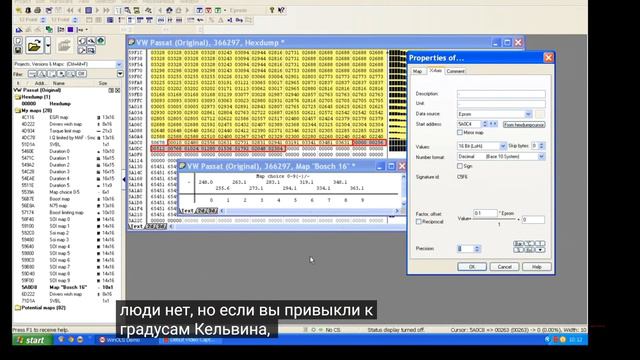This screenshot has width=640, height=360.
Task: Open the Data source dropdown
Action: [528, 114]
